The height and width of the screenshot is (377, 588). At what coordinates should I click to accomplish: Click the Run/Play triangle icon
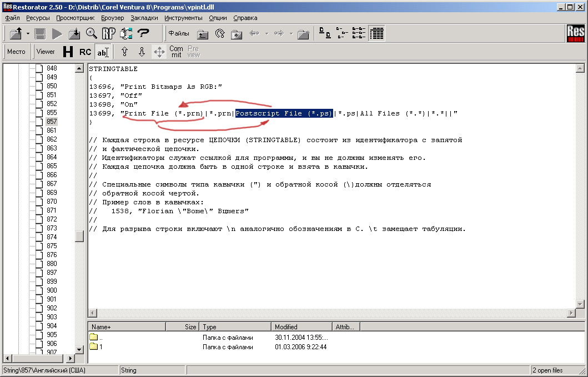57,33
